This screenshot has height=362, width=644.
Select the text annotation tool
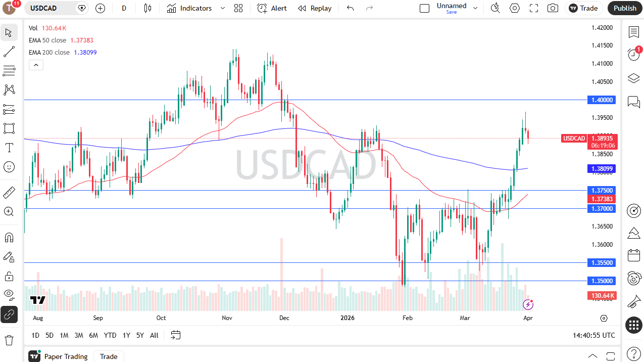(9, 148)
